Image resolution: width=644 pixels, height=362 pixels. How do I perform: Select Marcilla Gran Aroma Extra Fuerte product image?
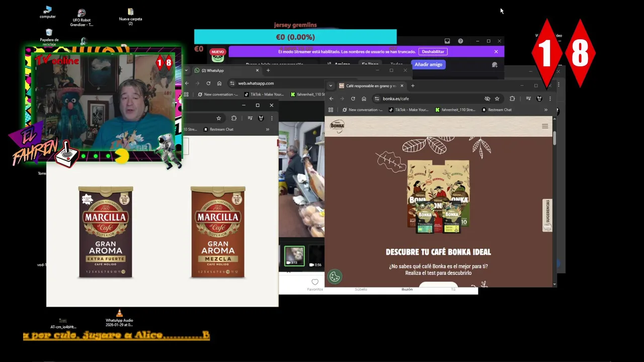click(106, 232)
